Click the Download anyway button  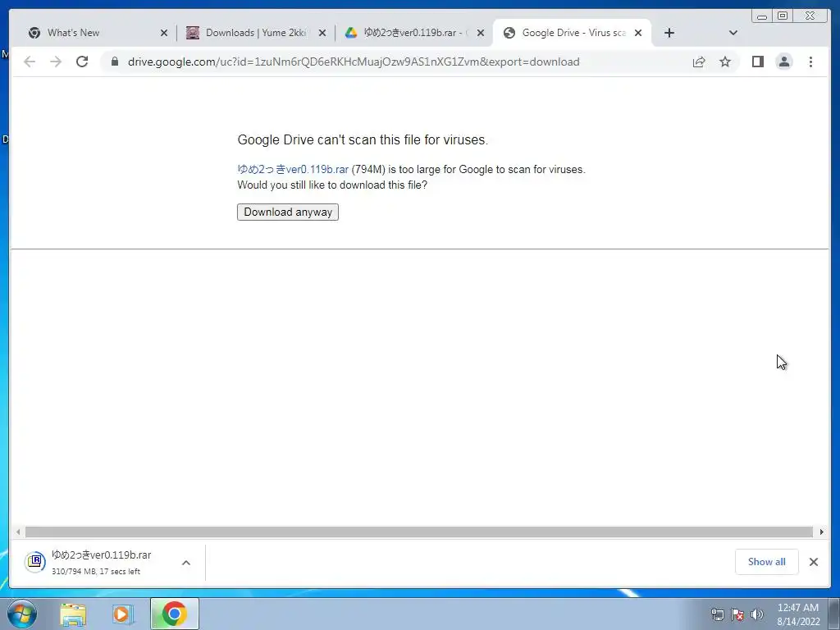click(288, 212)
